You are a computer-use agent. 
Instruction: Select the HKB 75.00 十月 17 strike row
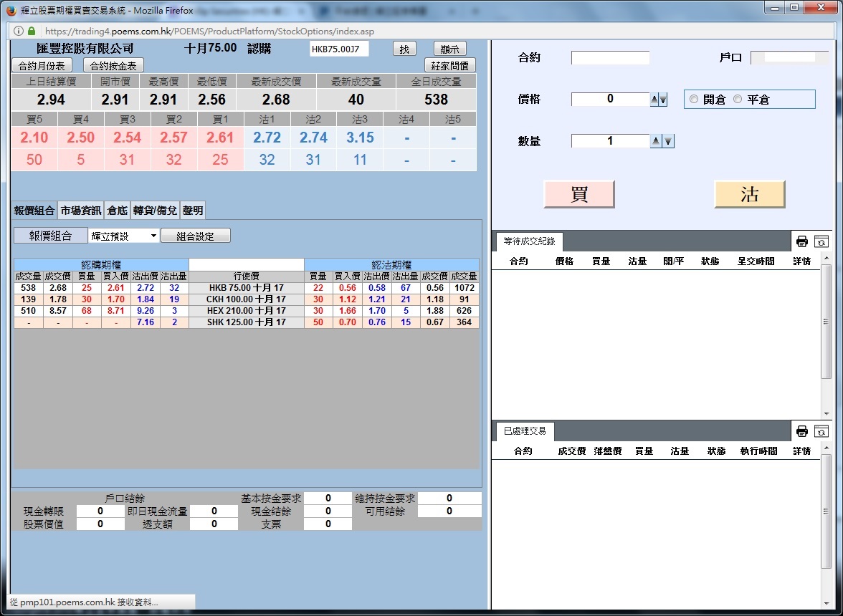(247, 288)
